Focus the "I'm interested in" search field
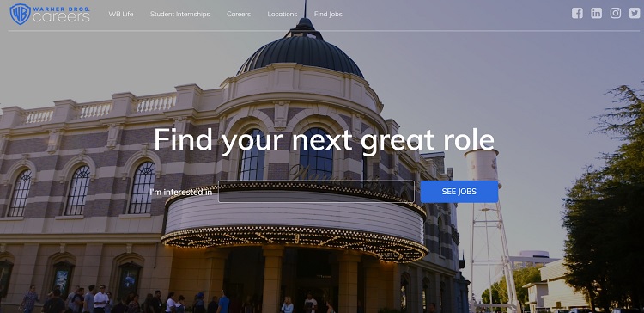Image resolution: width=644 pixels, height=313 pixels. [x=316, y=192]
